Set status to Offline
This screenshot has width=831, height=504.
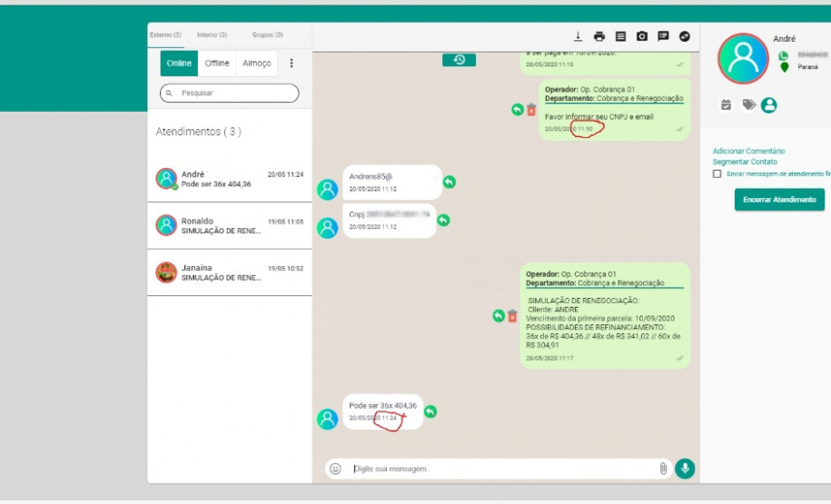(x=217, y=63)
